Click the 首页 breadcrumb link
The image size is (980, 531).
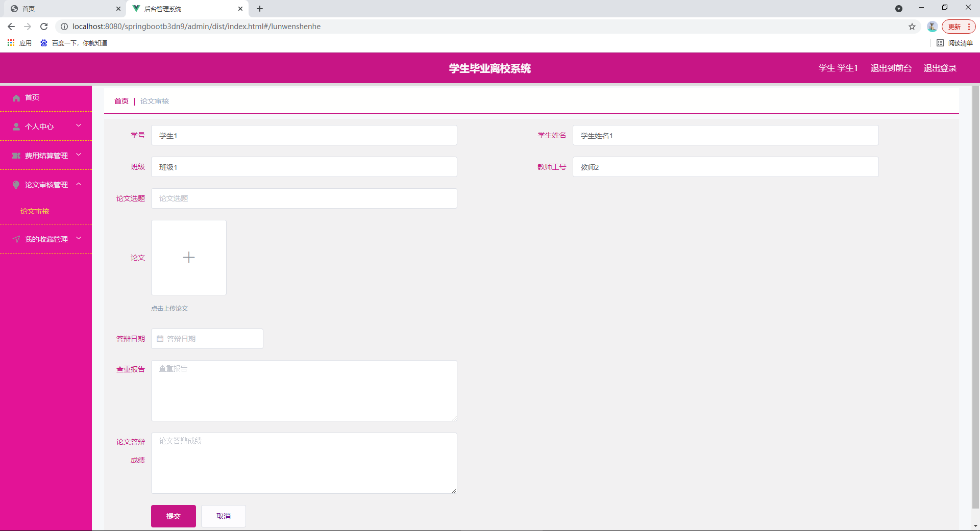tap(121, 101)
